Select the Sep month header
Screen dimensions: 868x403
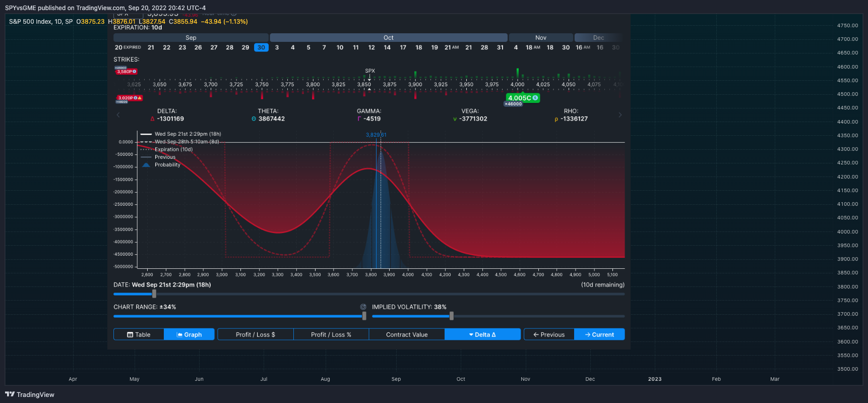coord(191,38)
